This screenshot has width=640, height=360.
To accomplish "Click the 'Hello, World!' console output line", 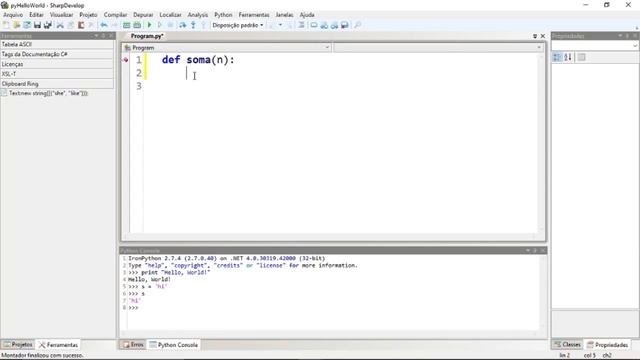I will click(x=149, y=280).
